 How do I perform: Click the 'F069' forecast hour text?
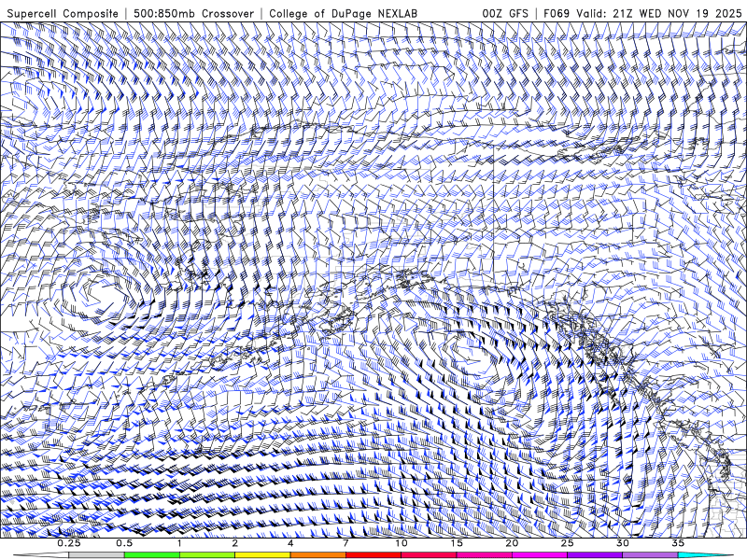pos(557,13)
